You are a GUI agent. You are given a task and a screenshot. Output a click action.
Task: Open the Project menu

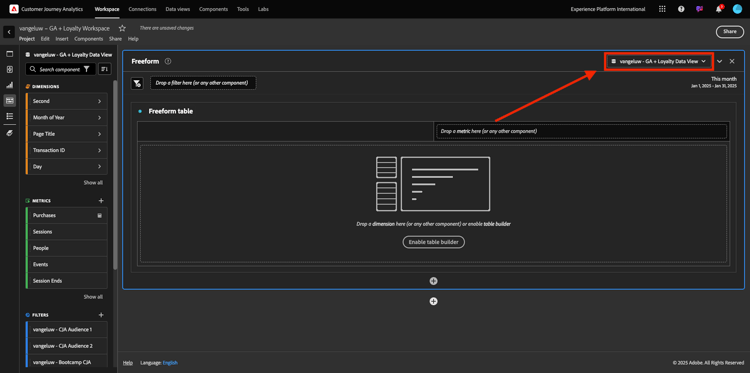click(x=27, y=39)
